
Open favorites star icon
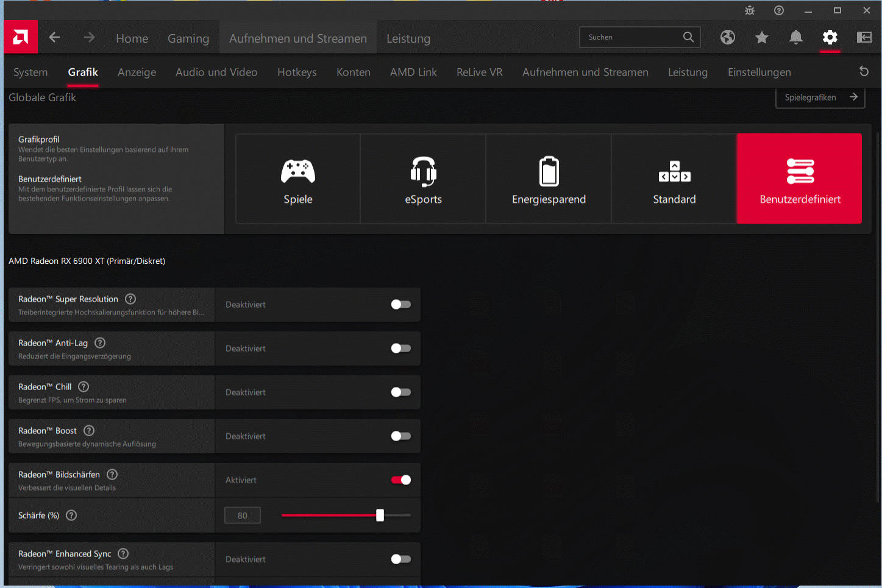point(762,38)
